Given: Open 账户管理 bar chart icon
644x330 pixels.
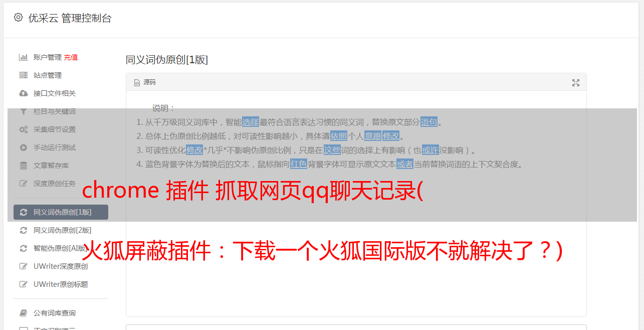Looking at the screenshot, I should pyautogui.click(x=23, y=57).
